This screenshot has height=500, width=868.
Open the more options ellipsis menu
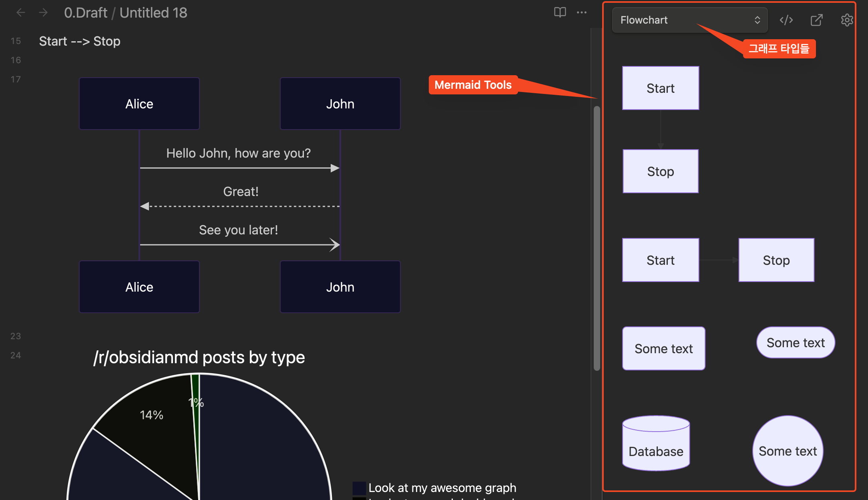[582, 12]
